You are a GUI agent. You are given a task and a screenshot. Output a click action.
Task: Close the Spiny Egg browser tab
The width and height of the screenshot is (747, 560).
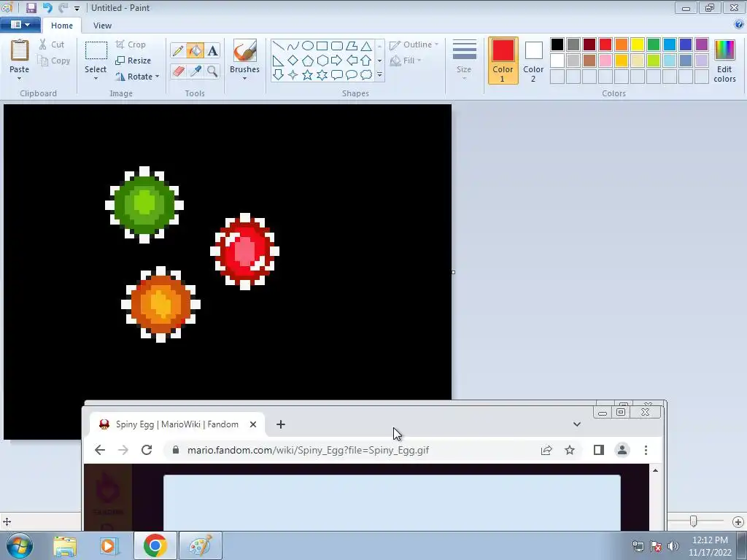tap(253, 424)
